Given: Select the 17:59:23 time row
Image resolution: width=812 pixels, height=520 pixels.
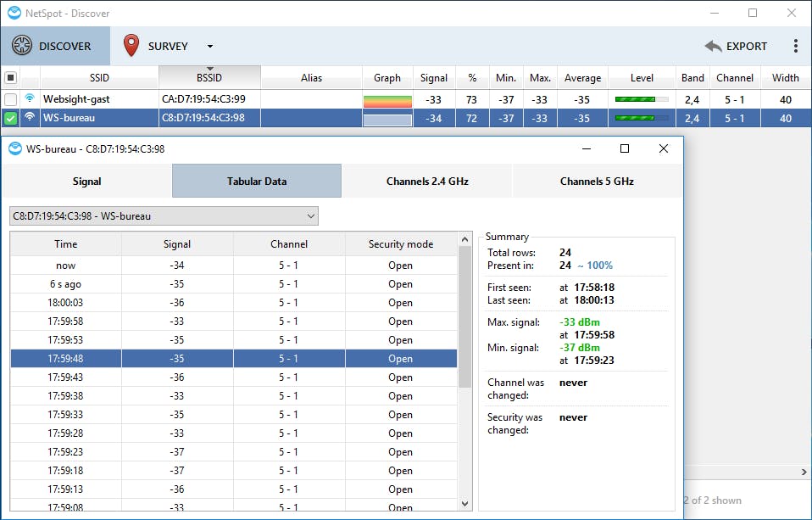Looking at the screenshot, I should (x=234, y=451).
